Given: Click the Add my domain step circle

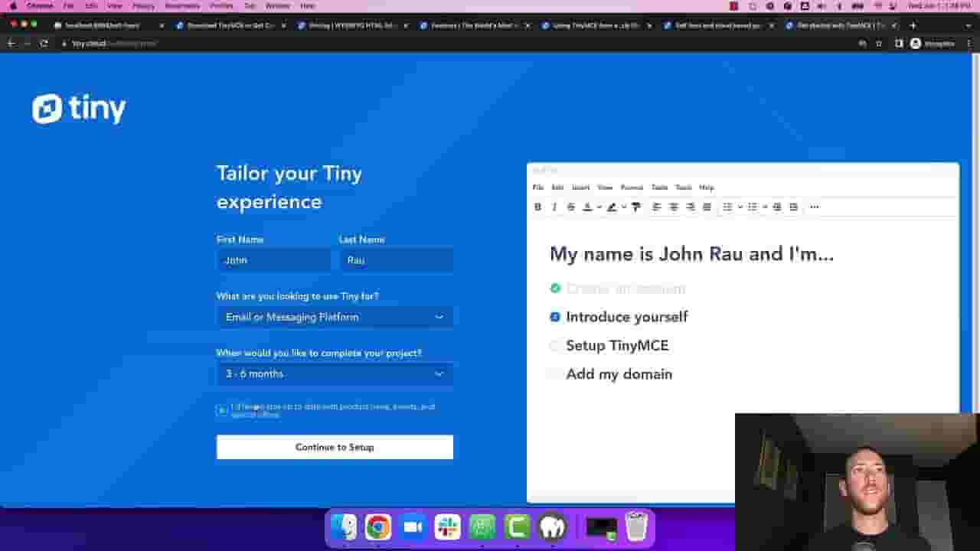Looking at the screenshot, I should pyautogui.click(x=555, y=374).
